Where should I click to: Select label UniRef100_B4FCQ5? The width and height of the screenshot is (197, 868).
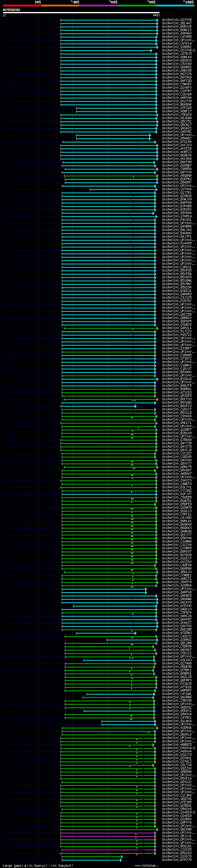tap(177, 81)
